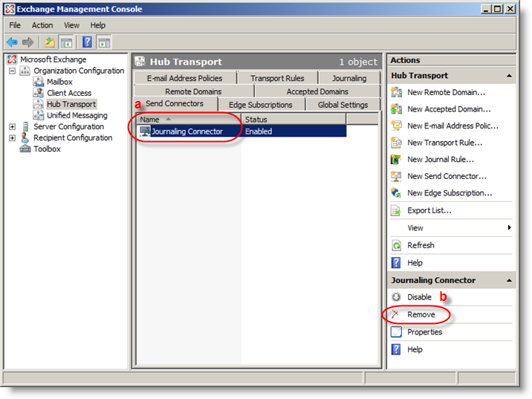
Task: Click New Send Connector... action link
Action: point(447,176)
